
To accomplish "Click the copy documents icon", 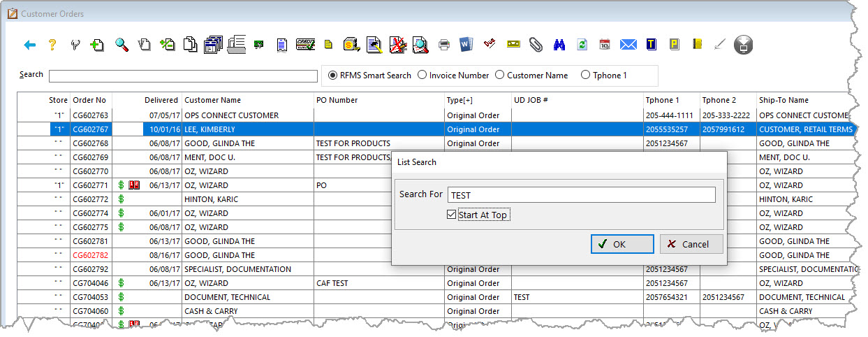I will tap(189, 45).
